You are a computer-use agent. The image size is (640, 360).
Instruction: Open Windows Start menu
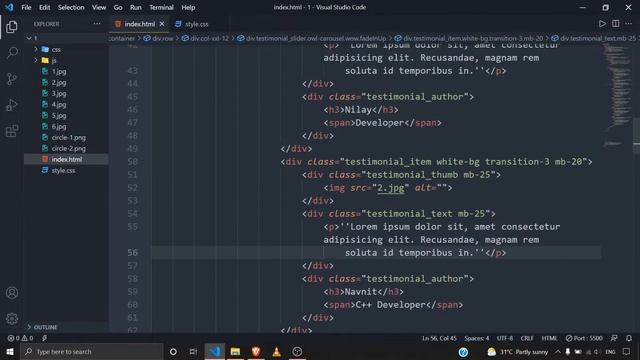(10, 351)
